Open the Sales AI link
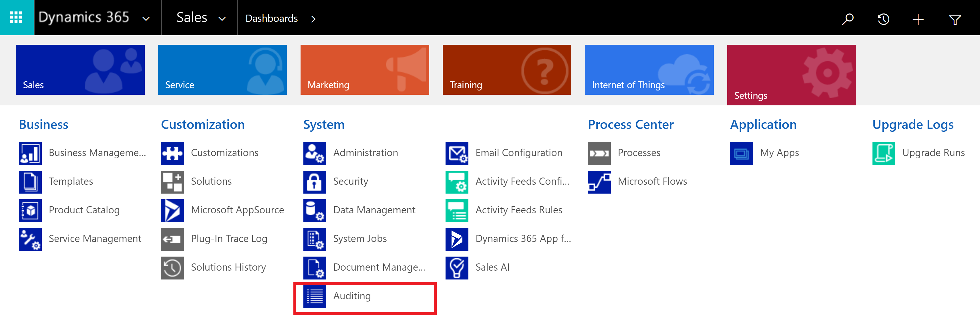This screenshot has width=980, height=317. (x=492, y=267)
